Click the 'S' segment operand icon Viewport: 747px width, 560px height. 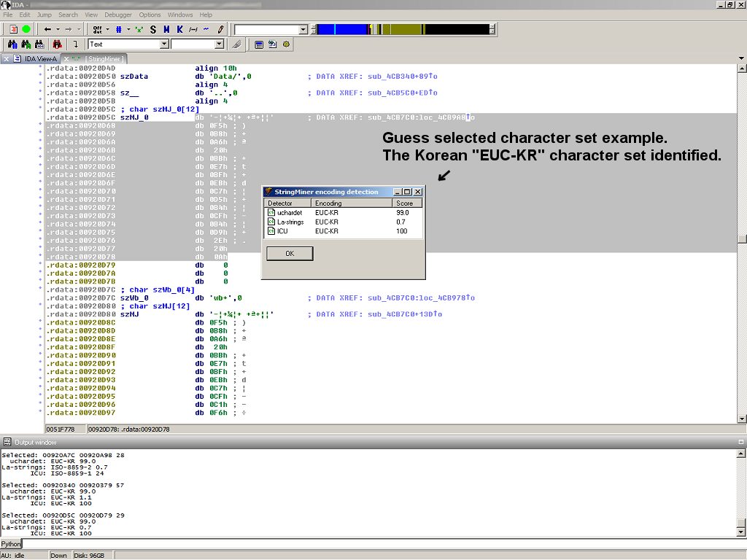click(x=153, y=29)
